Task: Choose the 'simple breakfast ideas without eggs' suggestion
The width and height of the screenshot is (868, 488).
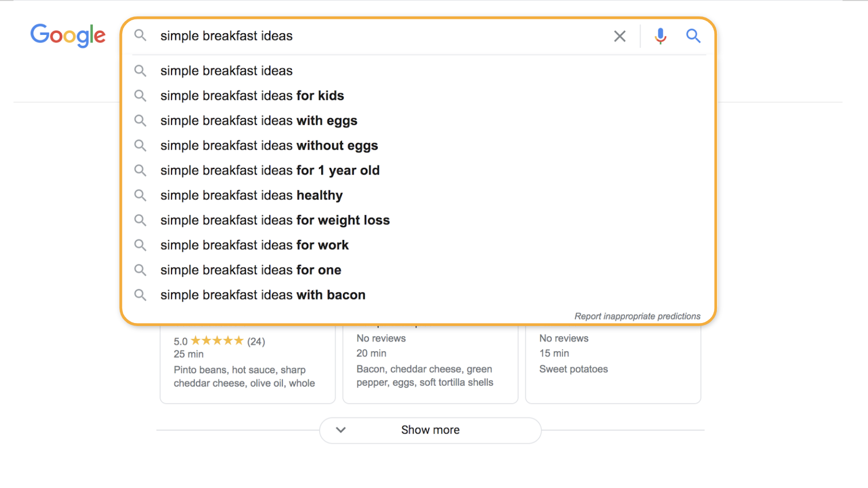Action: pos(269,146)
